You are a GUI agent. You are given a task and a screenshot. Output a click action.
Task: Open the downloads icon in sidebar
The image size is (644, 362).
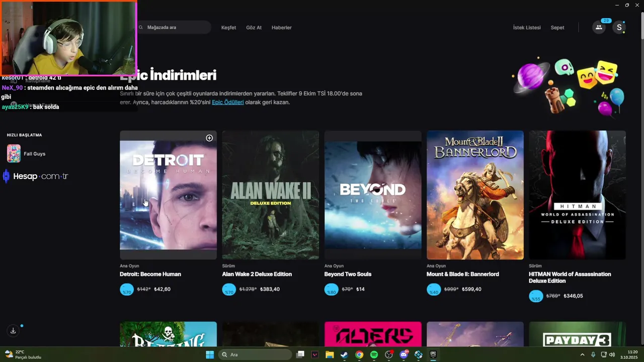click(x=13, y=330)
